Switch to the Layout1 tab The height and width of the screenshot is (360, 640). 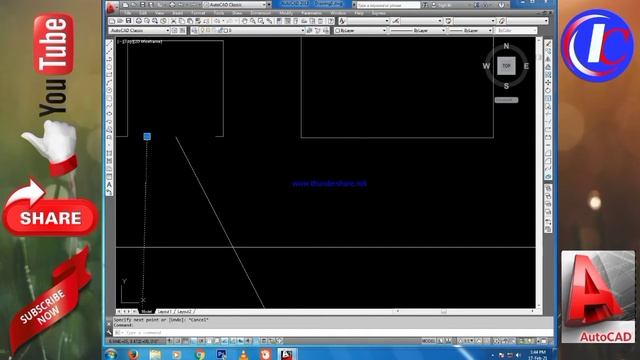165,311
